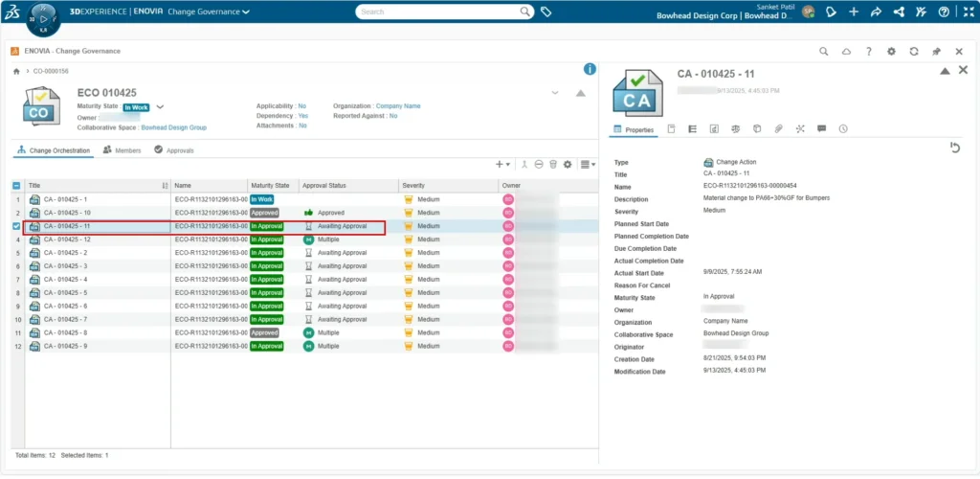Expand Maturity State In Work dropdown
This screenshot has height=479, width=980.
(x=160, y=107)
